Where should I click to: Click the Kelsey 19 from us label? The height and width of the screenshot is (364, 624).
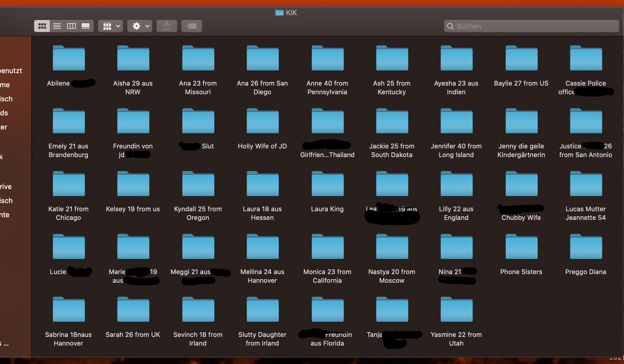(133, 209)
